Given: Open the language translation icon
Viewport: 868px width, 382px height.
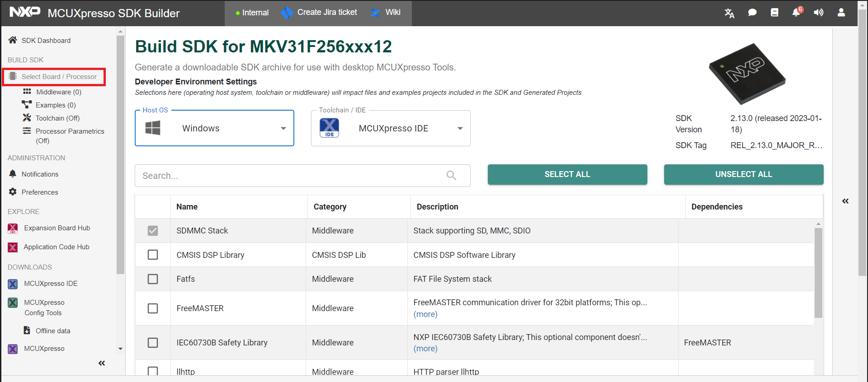Looking at the screenshot, I should 729,13.
